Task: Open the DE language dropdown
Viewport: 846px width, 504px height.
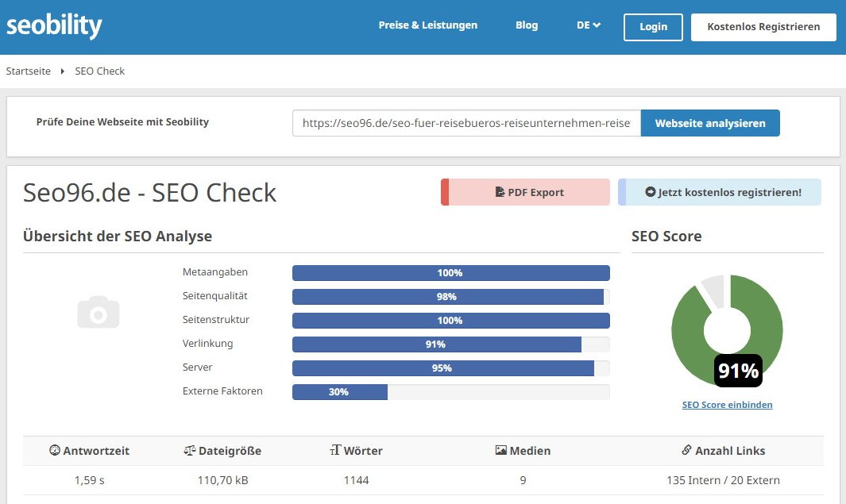Action: (588, 25)
